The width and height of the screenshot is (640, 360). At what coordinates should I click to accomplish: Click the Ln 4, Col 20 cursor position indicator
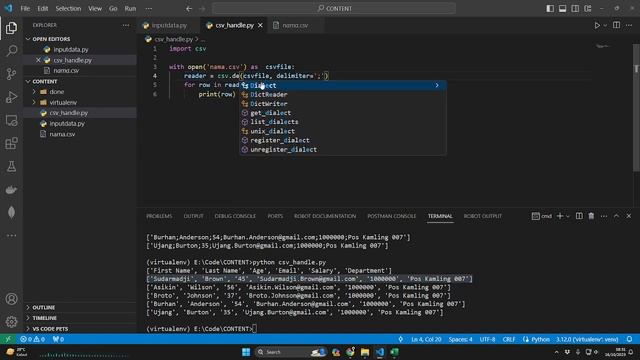426,339
